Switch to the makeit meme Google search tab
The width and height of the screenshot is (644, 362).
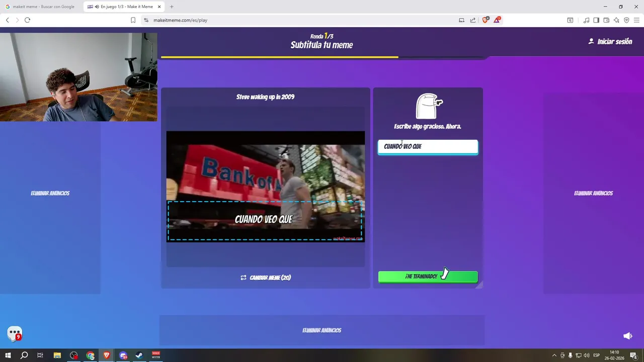[x=41, y=7]
